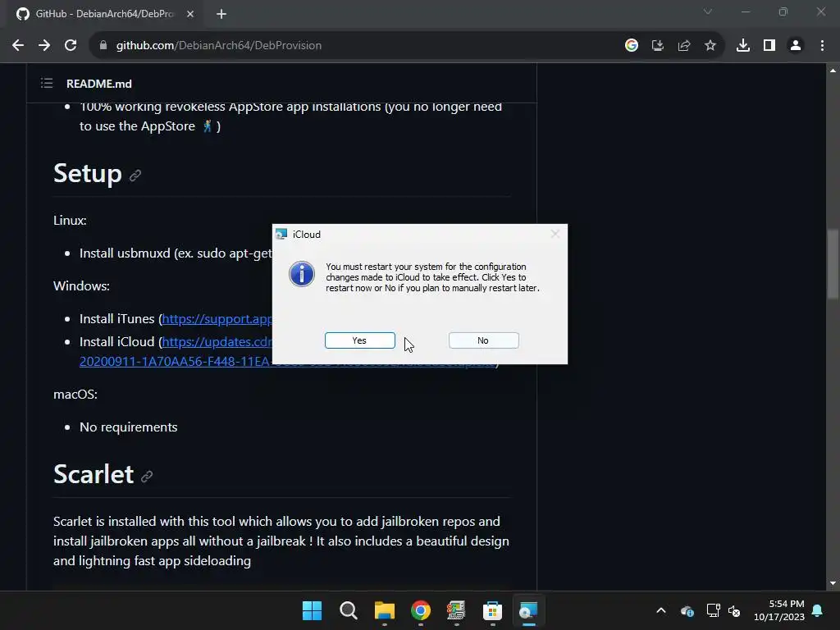Select the GitHub DebianArch64 tab

click(104, 14)
